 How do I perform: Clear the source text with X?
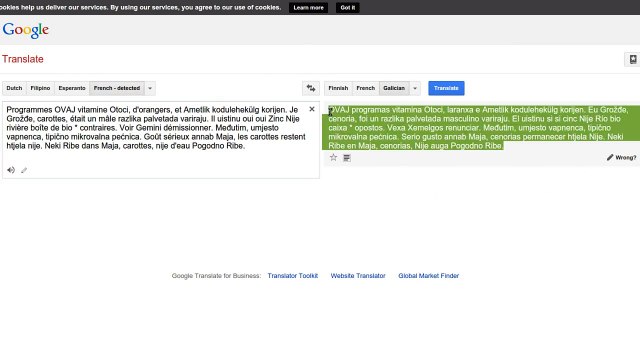[312, 109]
